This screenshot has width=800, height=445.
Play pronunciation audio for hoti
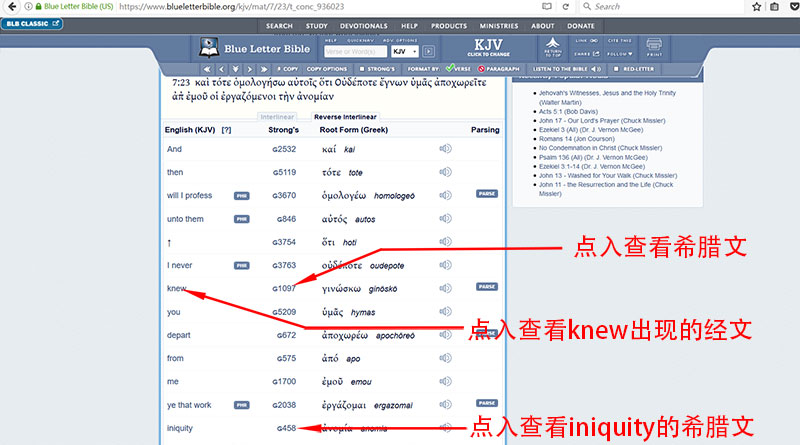445,241
